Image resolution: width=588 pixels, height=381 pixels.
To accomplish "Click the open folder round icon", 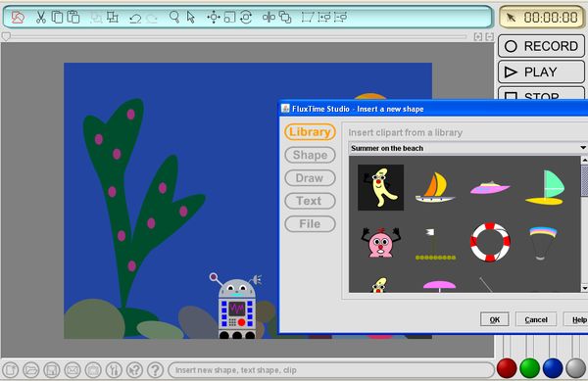I will (31, 370).
